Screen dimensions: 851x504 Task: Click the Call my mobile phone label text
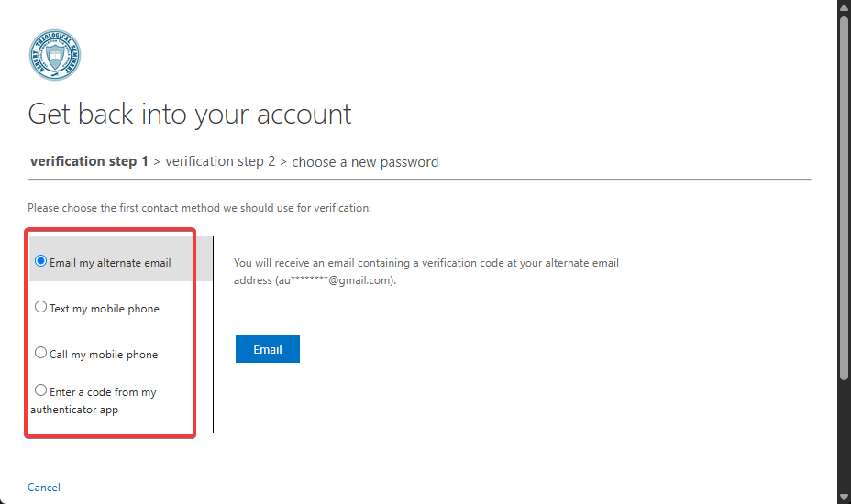pyautogui.click(x=104, y=355)
